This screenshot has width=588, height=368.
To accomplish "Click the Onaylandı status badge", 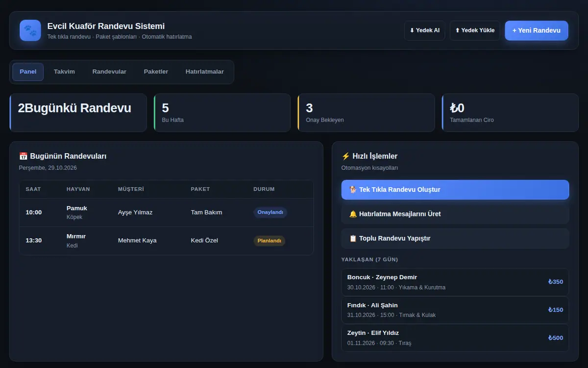I will click(x=270, y=212).
